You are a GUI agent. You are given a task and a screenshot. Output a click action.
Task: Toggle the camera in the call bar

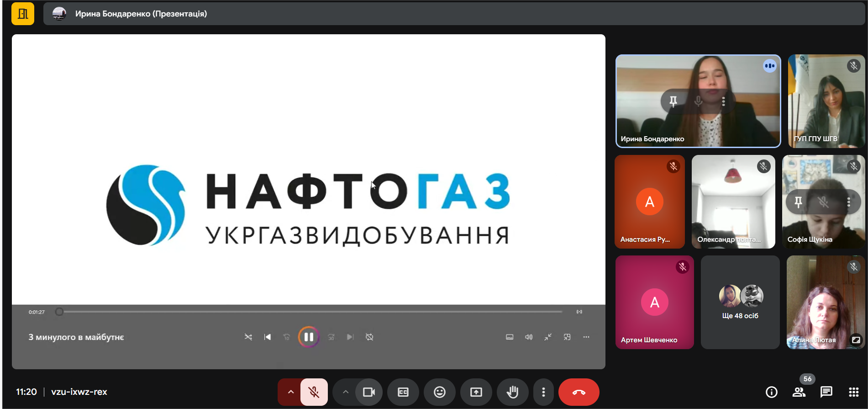point(368,392)
